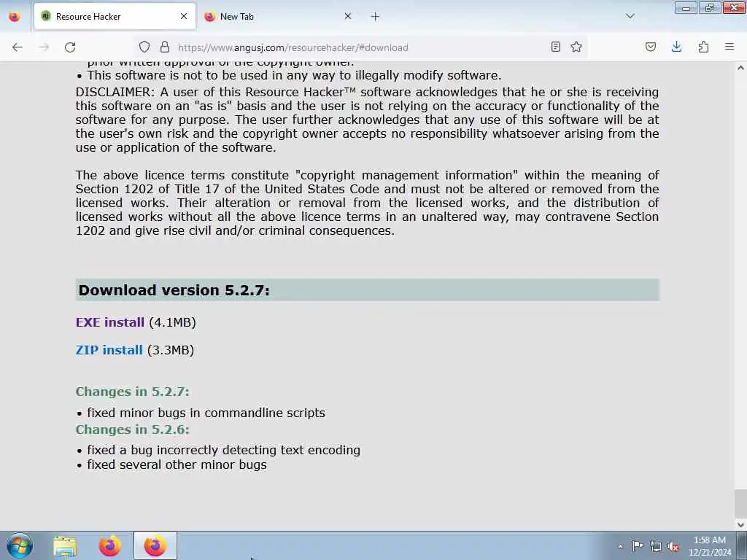Screen dimensions: 747x560
Task: Toggle reader view icon in address bar
Action: point(555,47)
